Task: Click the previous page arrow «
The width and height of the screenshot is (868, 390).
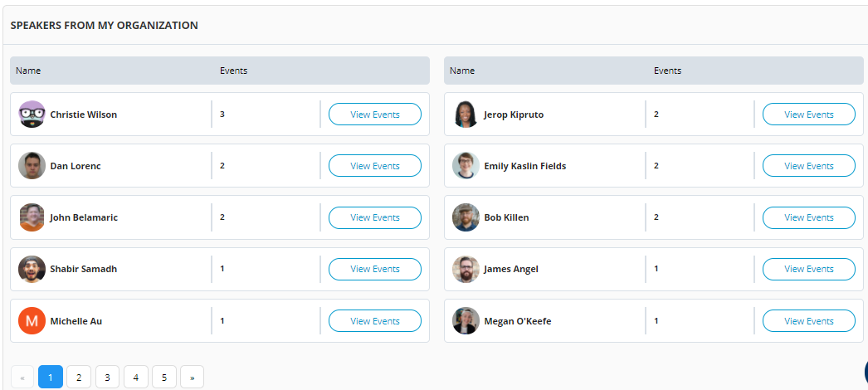Action: [22, 378]
